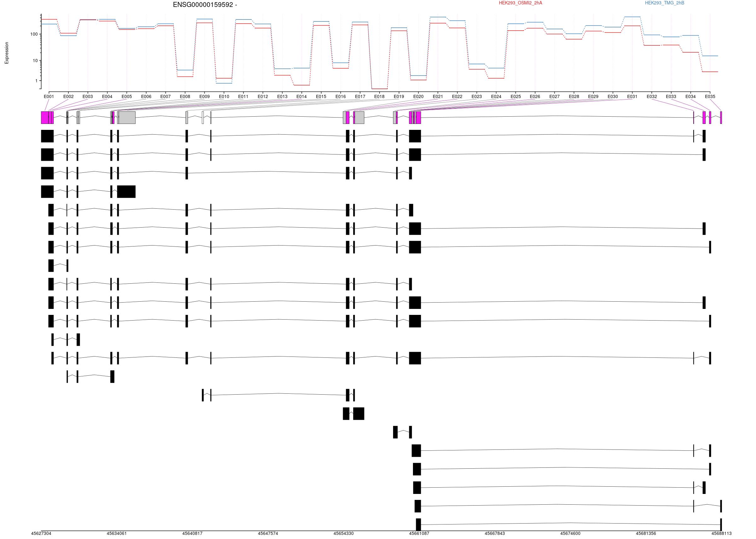Click the 100 tick on expression axis
The height and width of the screenshot is (539, 756).
click(x=34, y=34)
